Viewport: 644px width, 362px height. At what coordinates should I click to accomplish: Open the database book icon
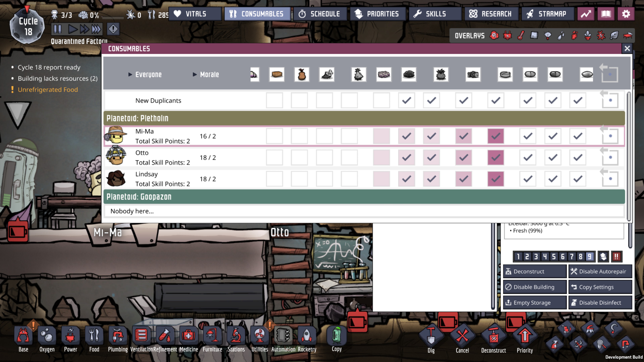click(606, 14)
